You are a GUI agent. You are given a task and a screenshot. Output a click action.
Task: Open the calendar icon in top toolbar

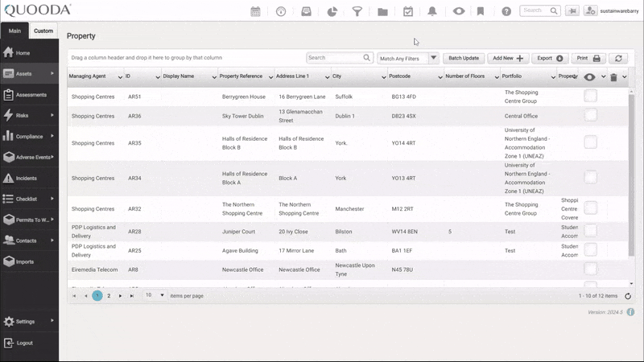(x=255, y=11)
